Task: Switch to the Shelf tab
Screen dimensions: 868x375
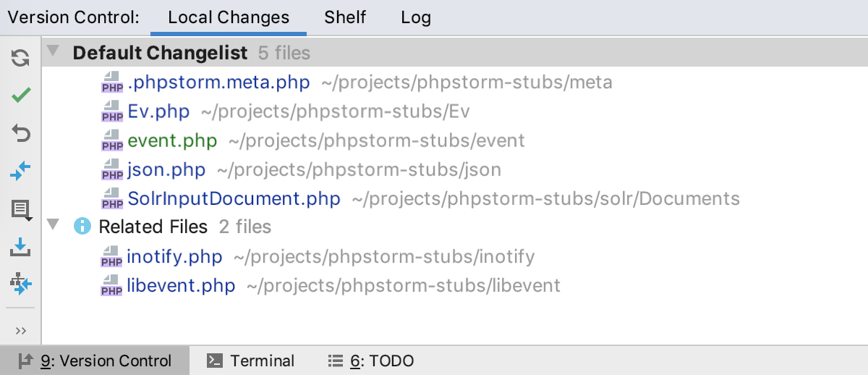Action: click(x=345, y=17)
